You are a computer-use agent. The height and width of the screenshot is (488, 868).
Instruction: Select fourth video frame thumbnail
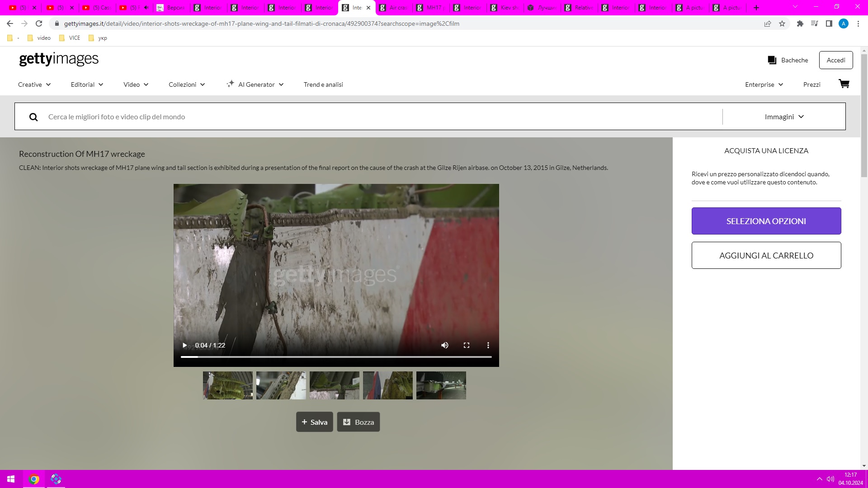(388, 385)
